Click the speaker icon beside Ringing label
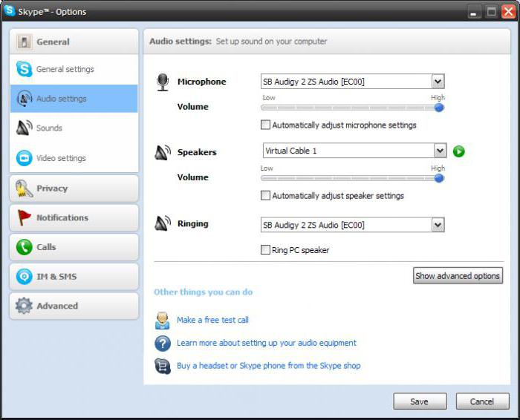This screenshot has height=420, width=520. coord(163,223)
